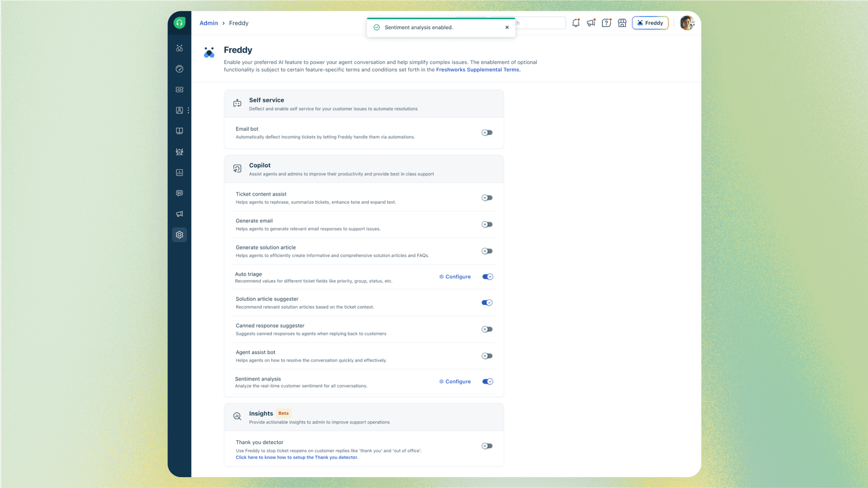Viewport: 868px width, 488px height.
Task: Open the user profile avatar
Action: point(687,23)
